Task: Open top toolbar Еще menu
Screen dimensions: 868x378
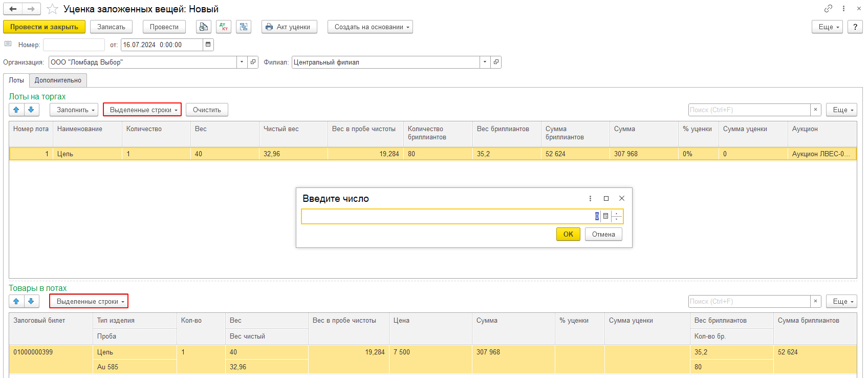Action: point(828,27)
